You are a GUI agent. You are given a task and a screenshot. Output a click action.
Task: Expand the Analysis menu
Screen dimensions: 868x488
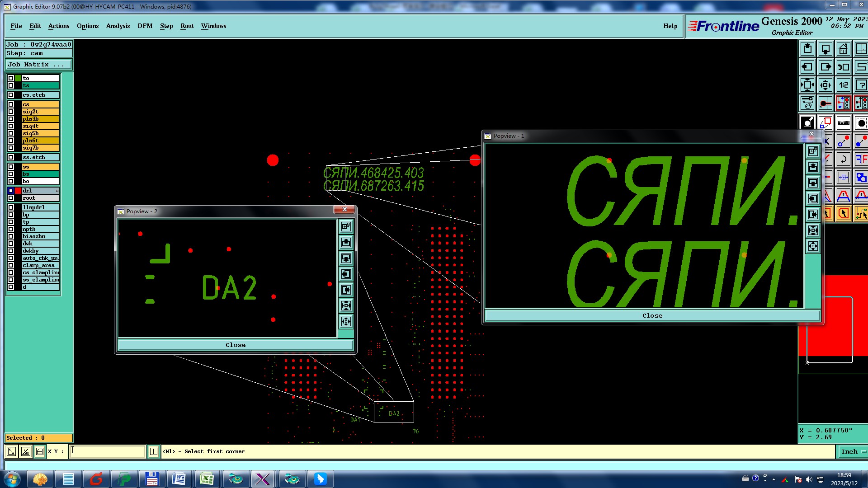pos(118,26)
